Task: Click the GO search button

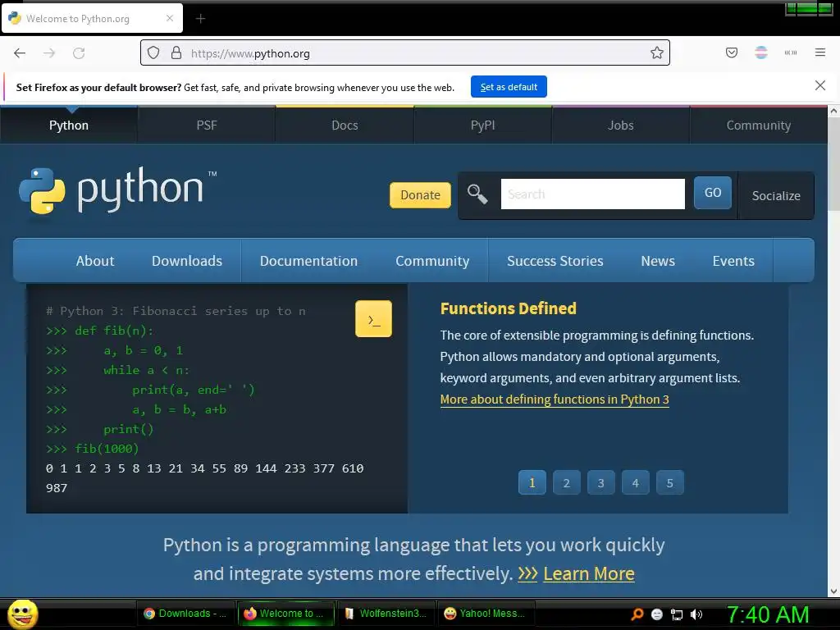Action: (713, 193)
